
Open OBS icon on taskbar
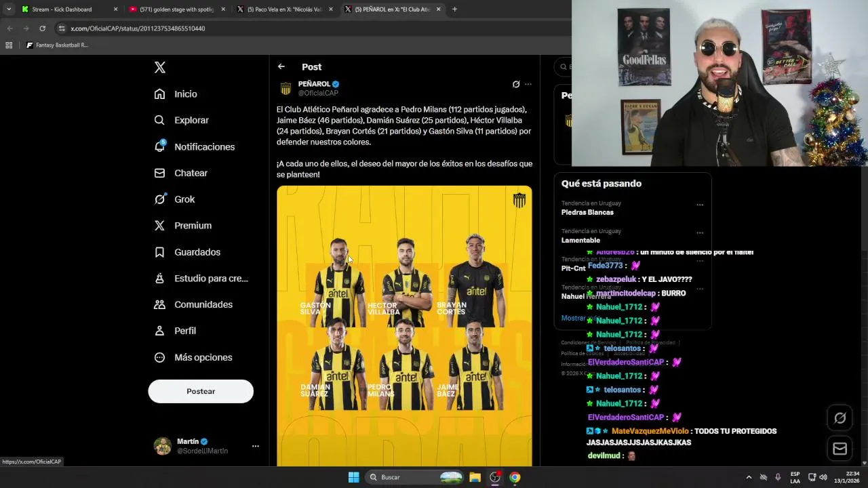point(495,477)
